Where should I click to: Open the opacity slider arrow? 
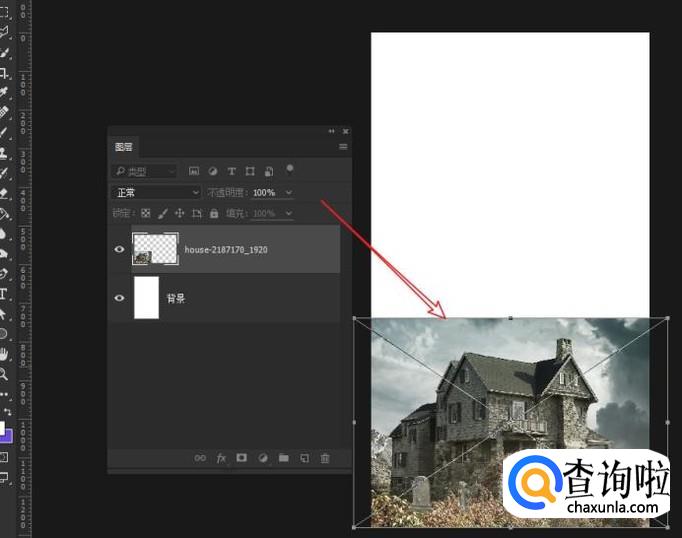(x=289, y=192)
